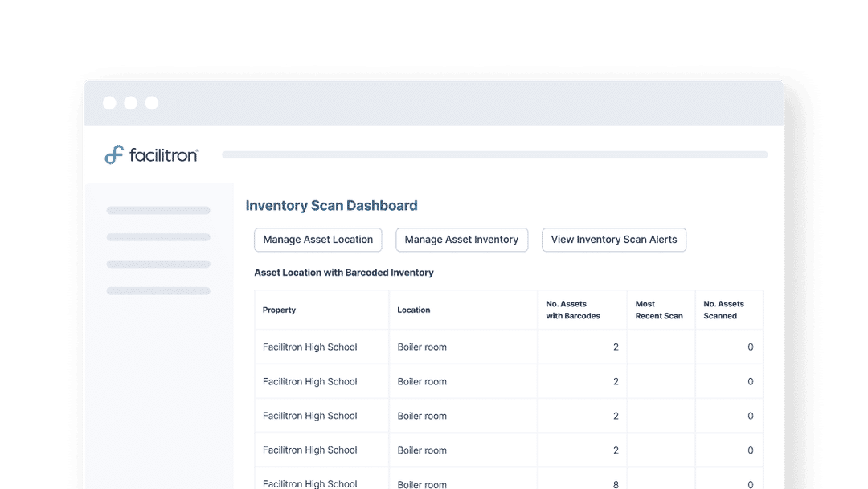Open Manage Asset Location
This screenshot has height=489, width=868.
tap(317, 240)
